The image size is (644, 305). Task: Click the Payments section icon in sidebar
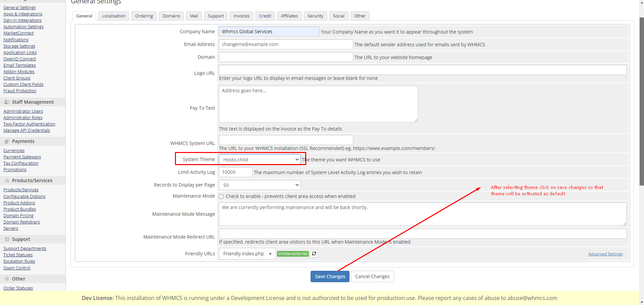pos(7,141)
